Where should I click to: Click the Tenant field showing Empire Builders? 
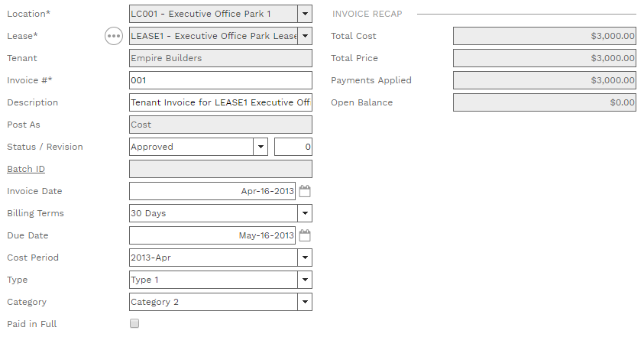(221, 58)
